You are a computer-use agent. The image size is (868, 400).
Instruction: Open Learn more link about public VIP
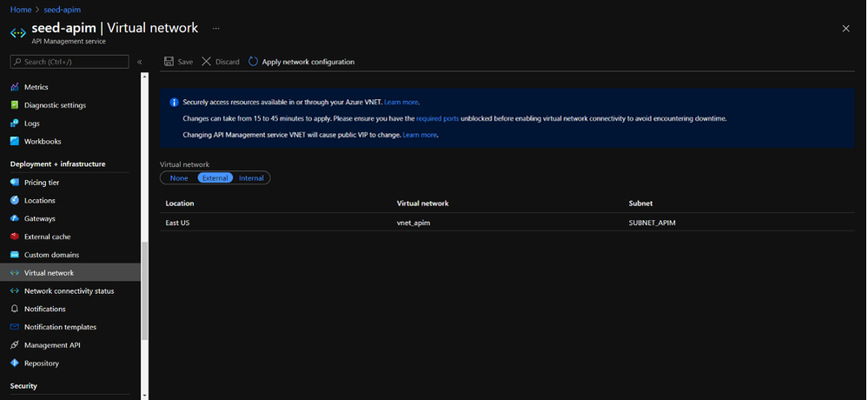coord(420,135)
